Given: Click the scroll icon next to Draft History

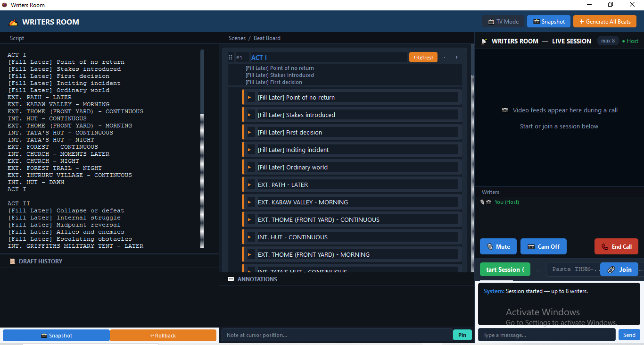Looking at the screenshot, I should pyautogui.click(x=12, y=261).
